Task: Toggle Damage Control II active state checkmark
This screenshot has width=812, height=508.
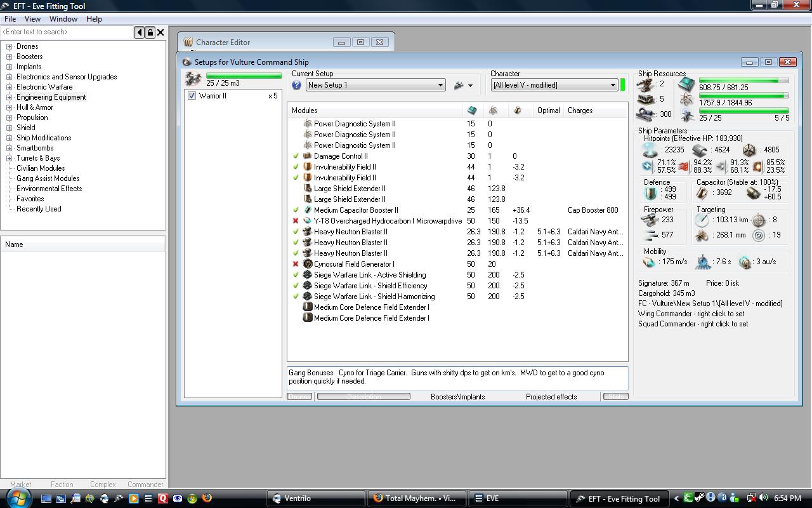Action: point(296,156)
